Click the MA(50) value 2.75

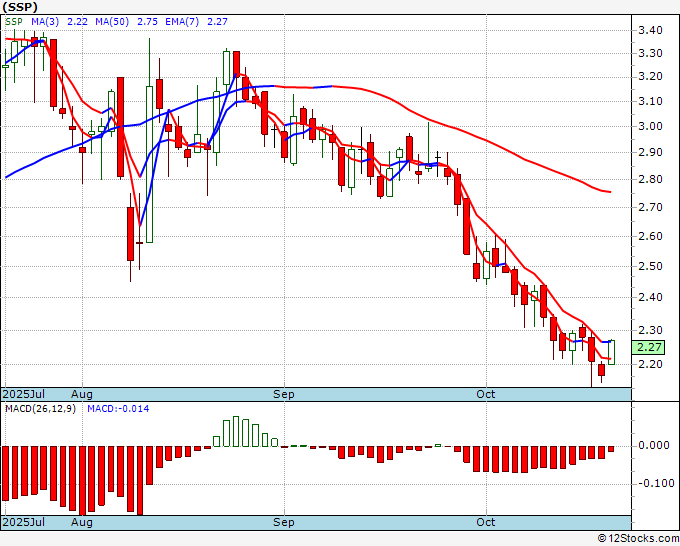(147, 22)
